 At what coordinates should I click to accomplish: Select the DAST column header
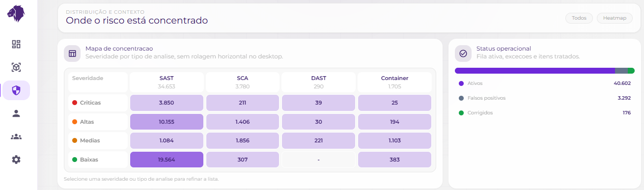pyautogui.click(x=318, y=82)
